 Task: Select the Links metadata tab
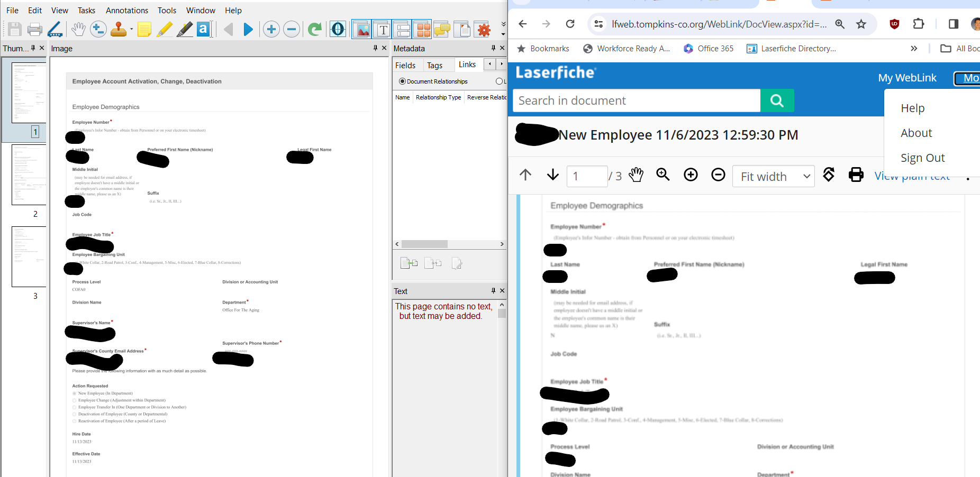coord(467,65)
